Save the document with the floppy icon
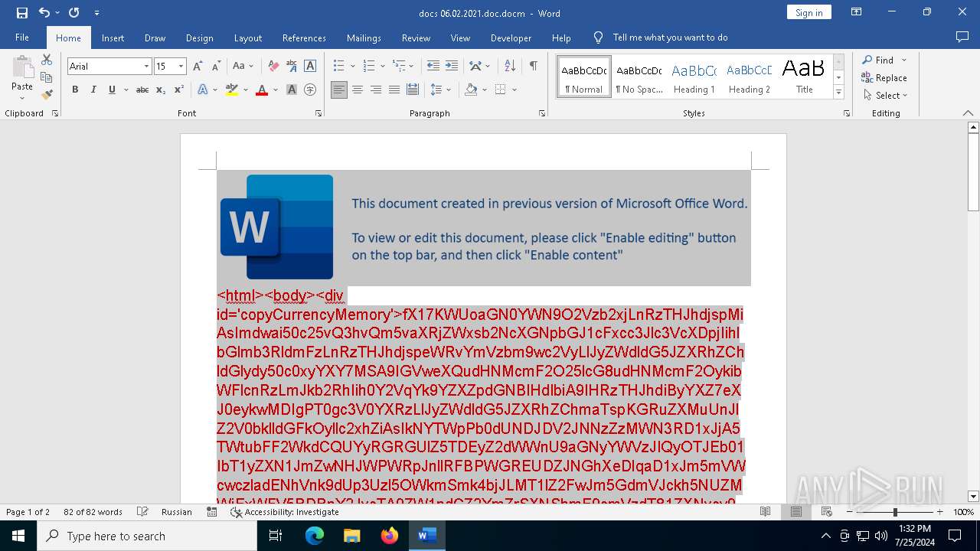980x551 pixels. pyautogui.click(x=21, y=13)
